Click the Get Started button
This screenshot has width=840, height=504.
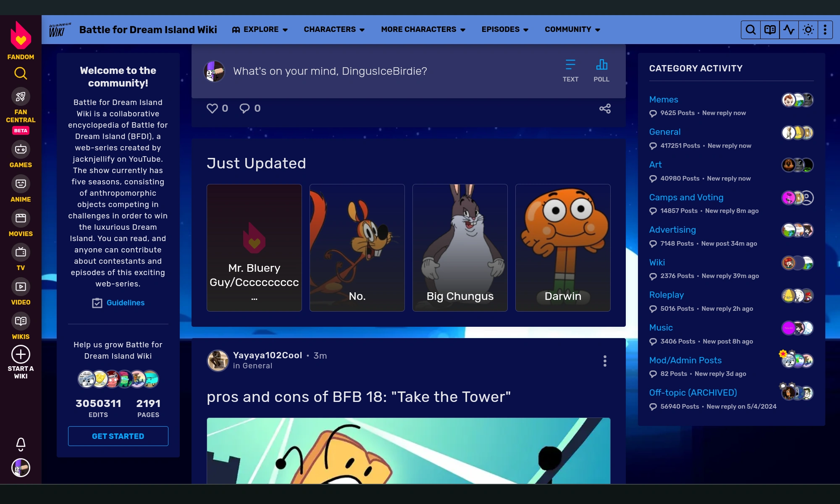tap(118, 436)
